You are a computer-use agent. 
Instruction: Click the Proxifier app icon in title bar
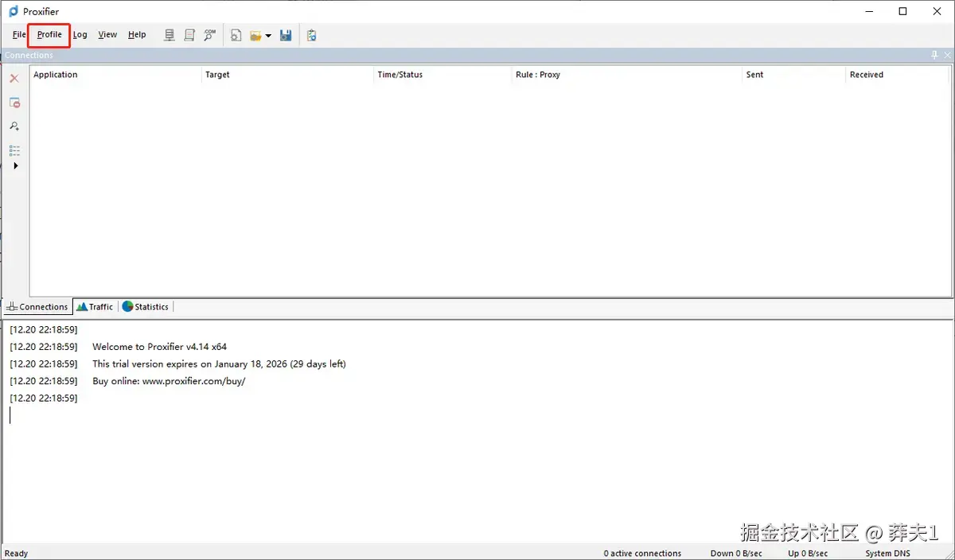click(x=14, y=11)
